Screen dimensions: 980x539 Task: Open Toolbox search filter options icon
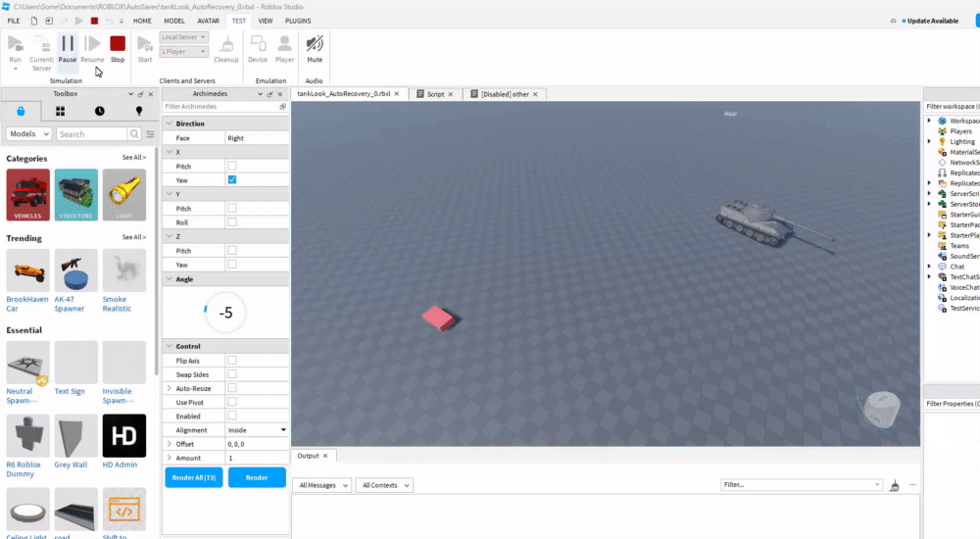click(x=150, y=134)
